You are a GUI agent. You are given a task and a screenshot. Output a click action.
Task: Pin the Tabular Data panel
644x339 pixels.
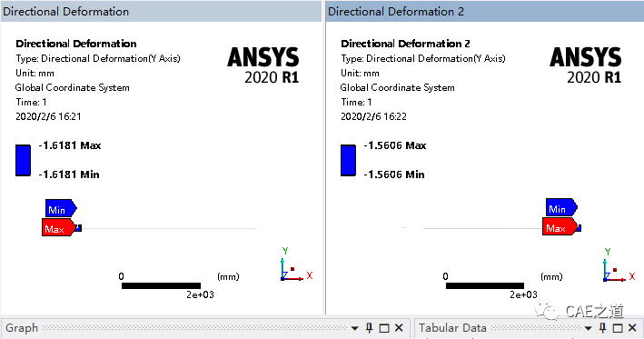point(602,328)
